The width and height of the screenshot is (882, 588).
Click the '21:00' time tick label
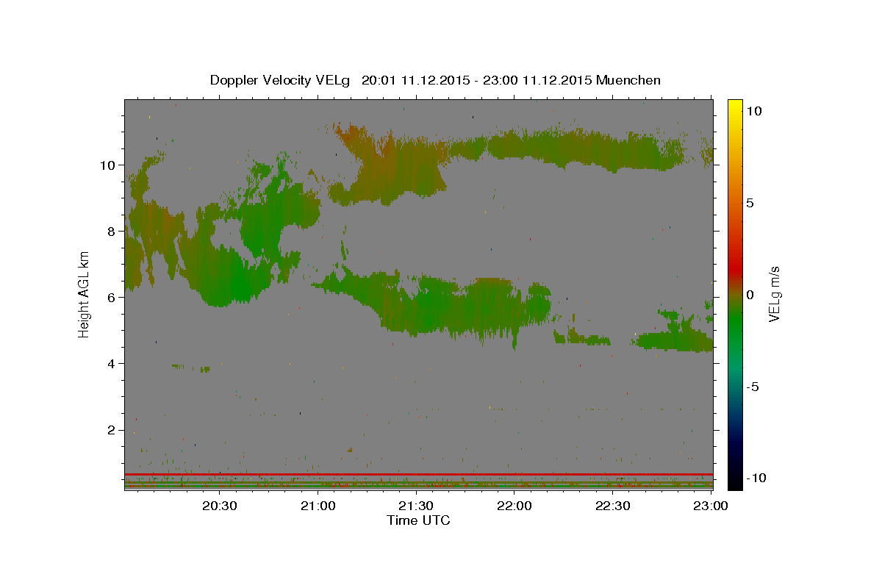(318, 506)
